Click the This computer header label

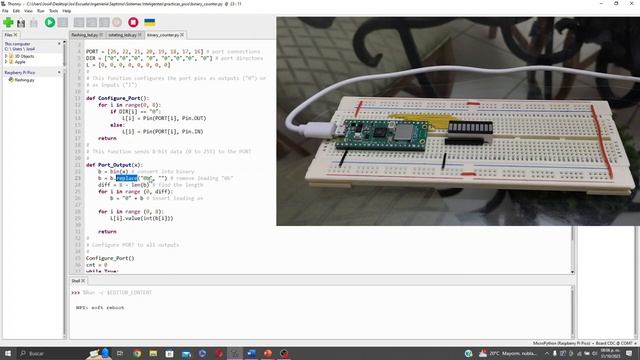tap(17, 44)
